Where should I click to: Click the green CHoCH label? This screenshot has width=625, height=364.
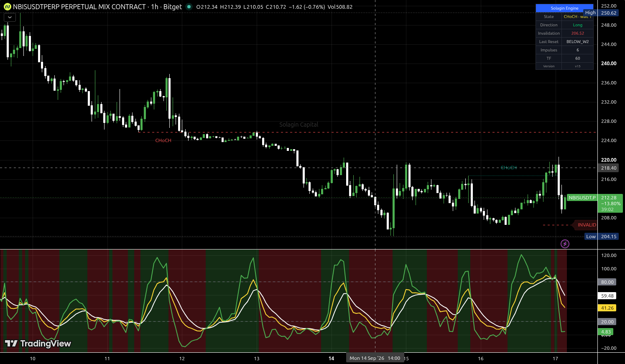[x=508, y=168]
